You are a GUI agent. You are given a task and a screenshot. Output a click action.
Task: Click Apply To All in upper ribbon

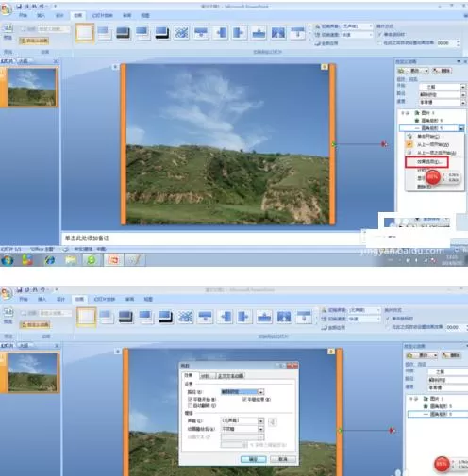326,43
